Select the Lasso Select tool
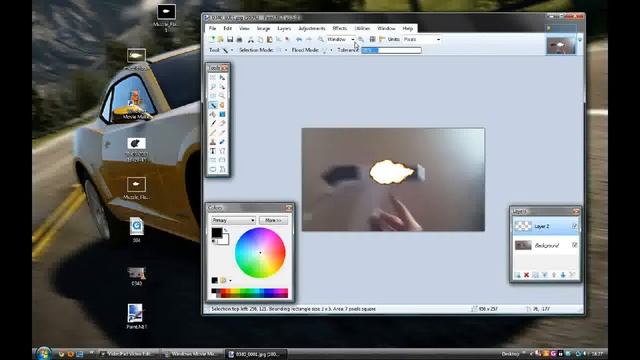Viewport: 640px width, 360px height. [213, 87]
